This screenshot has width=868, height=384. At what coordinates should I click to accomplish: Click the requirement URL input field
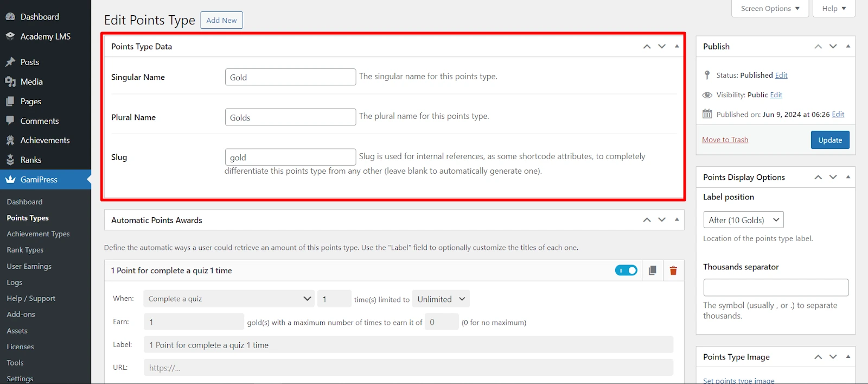point(409,368)
